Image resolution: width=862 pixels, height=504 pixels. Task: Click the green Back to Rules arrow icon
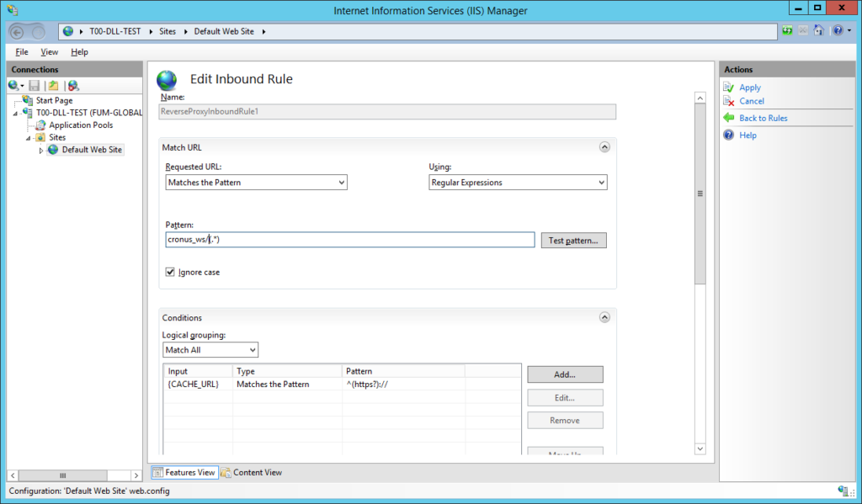(x=728, y=118)
